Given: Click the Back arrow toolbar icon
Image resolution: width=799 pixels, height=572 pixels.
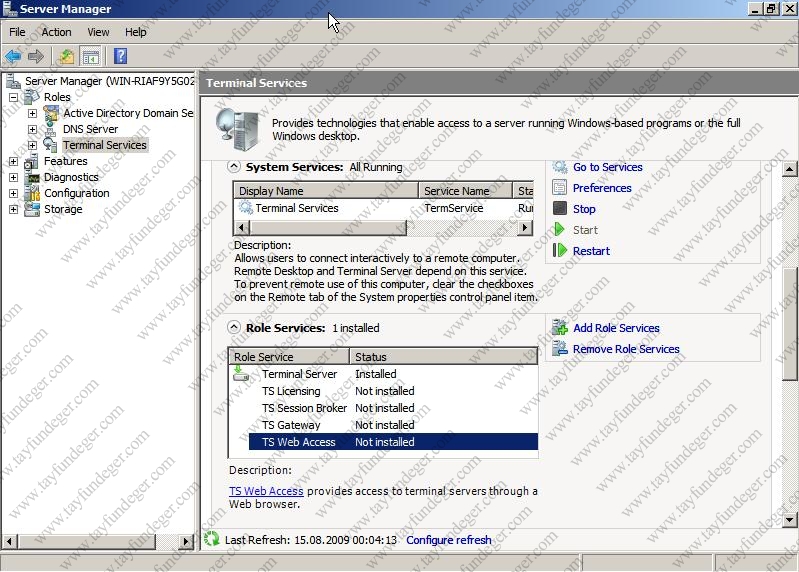Looking at the screenshot, I should click(x=13, y=57).
